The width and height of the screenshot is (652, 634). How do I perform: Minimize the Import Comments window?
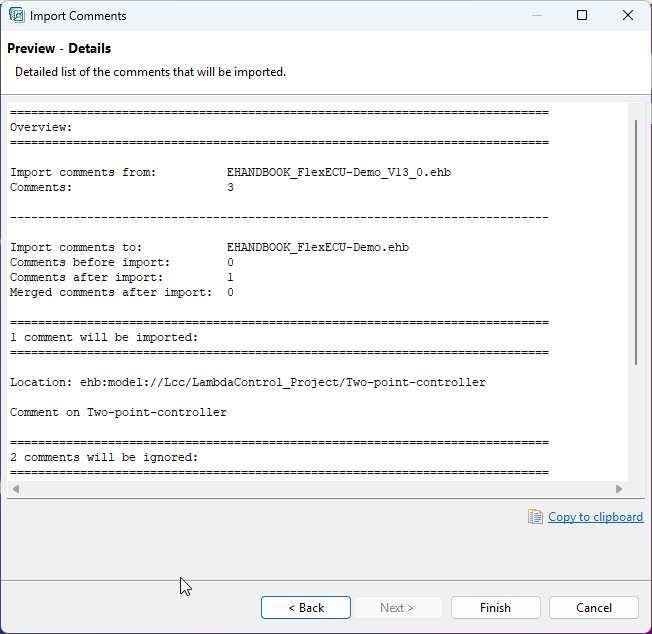coord(536,16)
